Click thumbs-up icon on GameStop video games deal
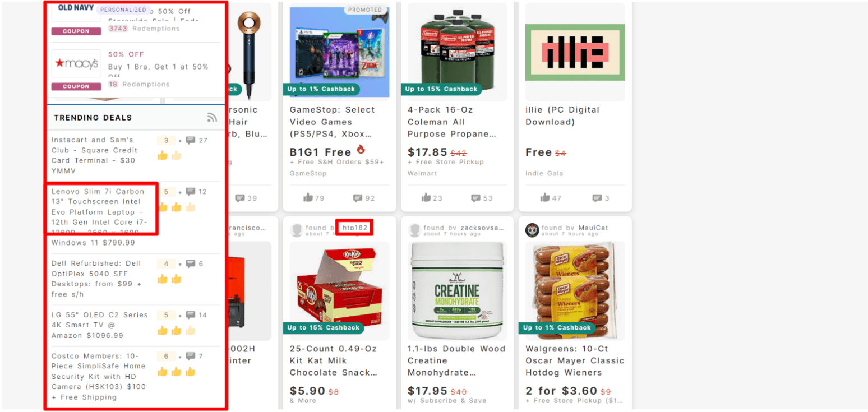868x412 pixels. click(x=308, y=197)
